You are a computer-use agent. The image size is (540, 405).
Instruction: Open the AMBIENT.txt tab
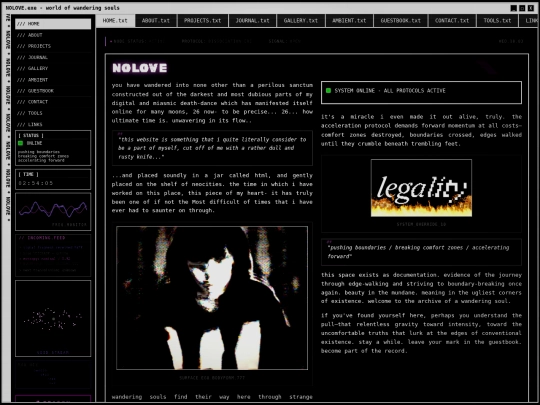[349, 21]
